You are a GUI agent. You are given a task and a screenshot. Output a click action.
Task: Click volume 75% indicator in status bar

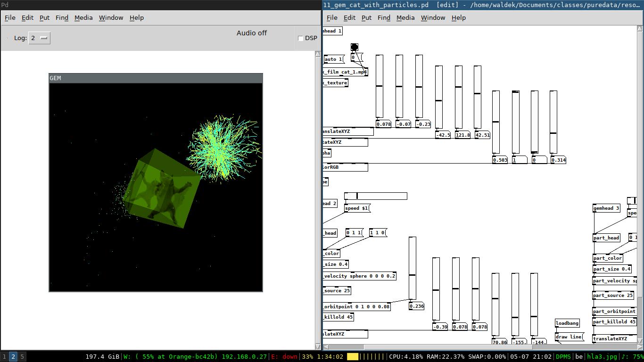click(633, 357)
